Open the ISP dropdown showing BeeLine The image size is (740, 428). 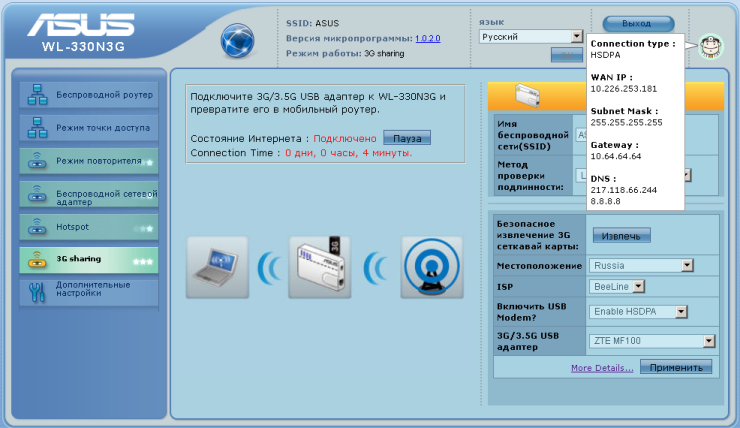(616, 286)
